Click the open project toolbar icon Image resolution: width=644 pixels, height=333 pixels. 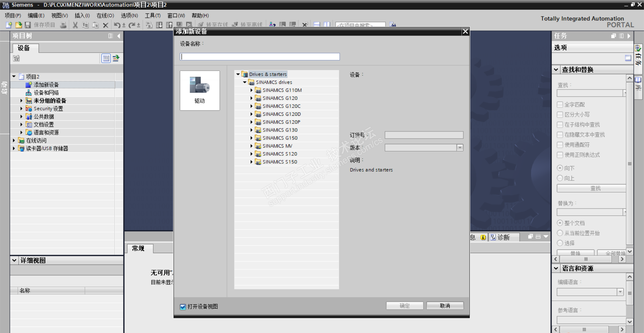coord(18,25)
